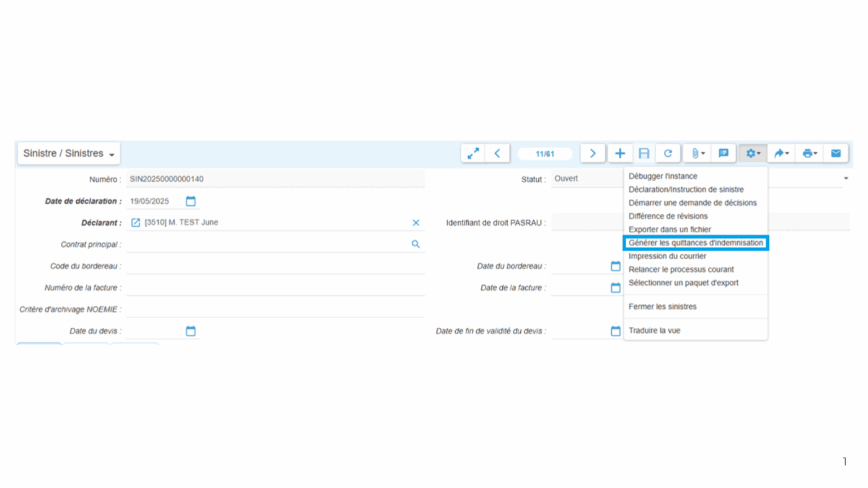The height and width of the screenshot is (488, 868).
Task: Go to next record with right chevron
Action: (593, 153)
